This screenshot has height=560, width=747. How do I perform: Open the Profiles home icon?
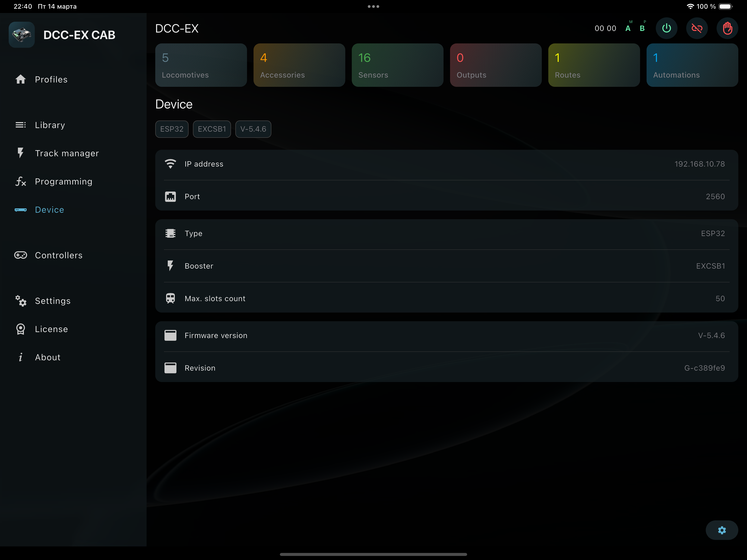(21, 79)
